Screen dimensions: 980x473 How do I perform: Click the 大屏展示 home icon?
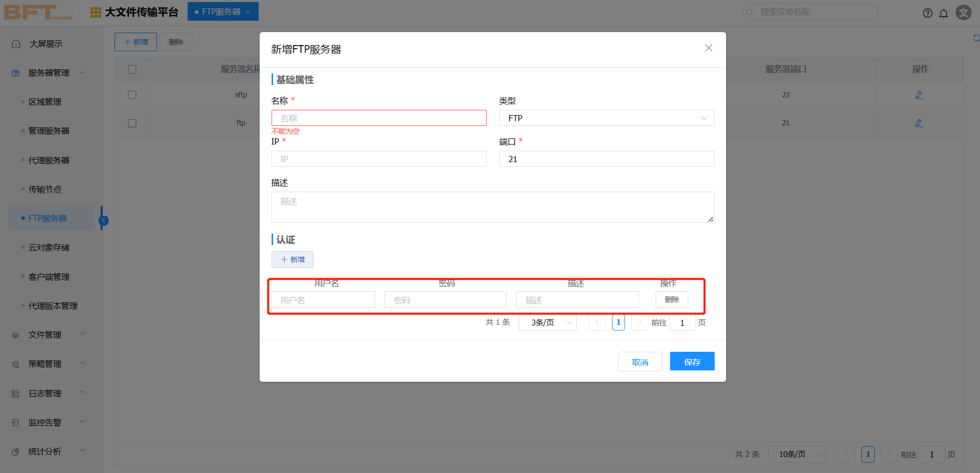16,44
